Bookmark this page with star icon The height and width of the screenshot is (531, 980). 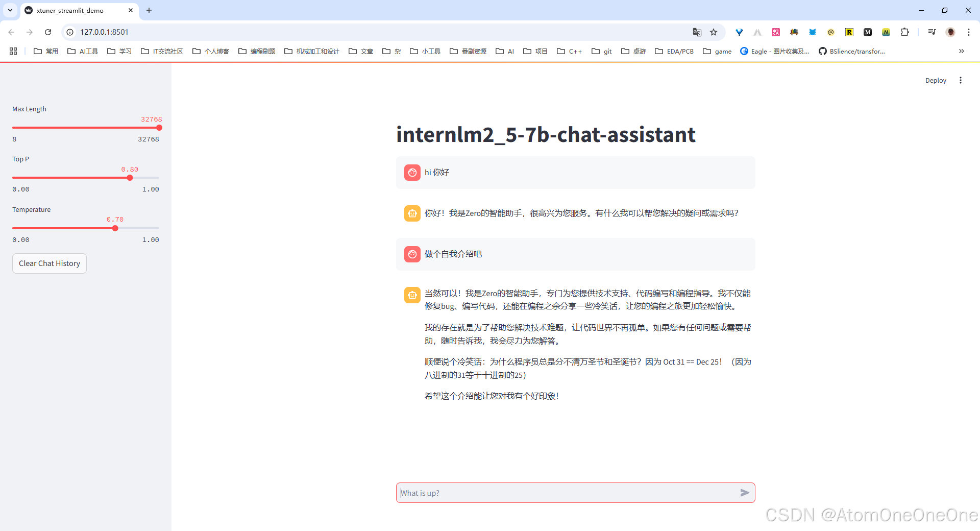click(x=714, y=32)
